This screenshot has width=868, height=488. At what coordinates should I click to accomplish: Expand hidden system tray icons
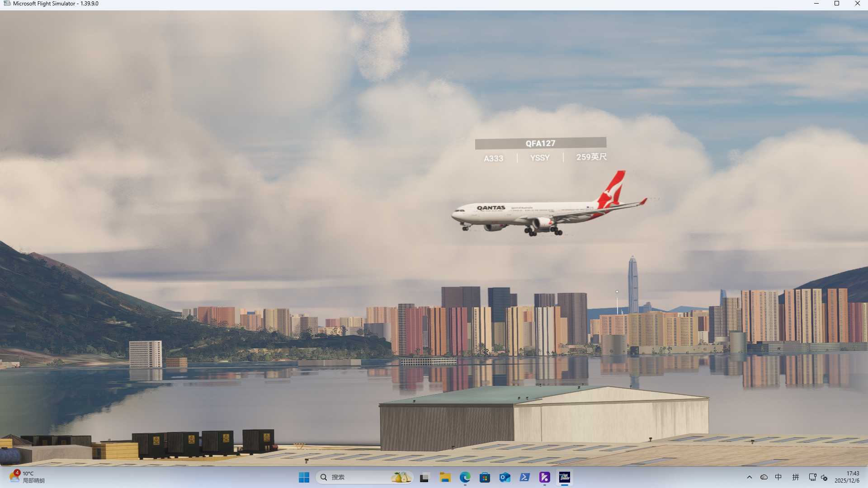(x=749, y=477)
